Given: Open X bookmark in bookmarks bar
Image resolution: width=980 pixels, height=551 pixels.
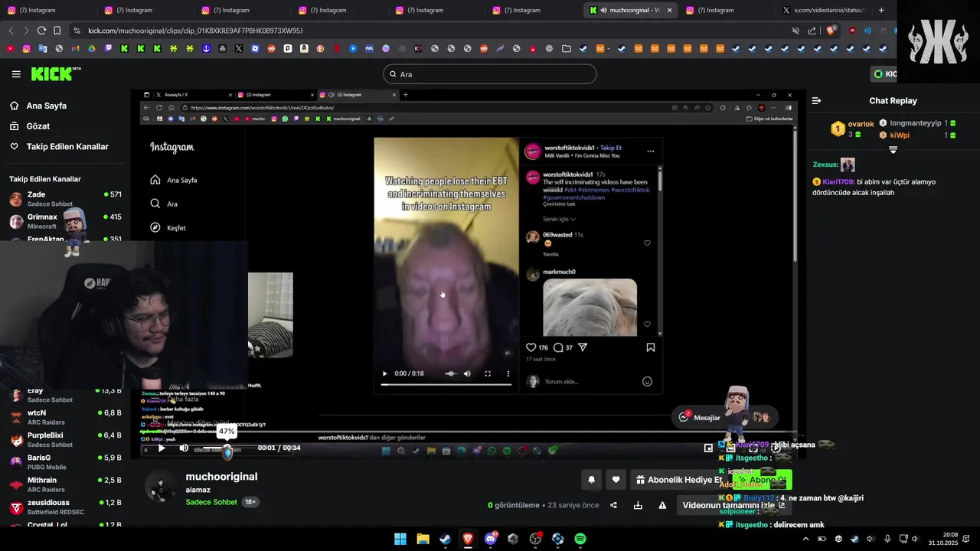Looking at the screenshot, I should (x=239, y=48).
